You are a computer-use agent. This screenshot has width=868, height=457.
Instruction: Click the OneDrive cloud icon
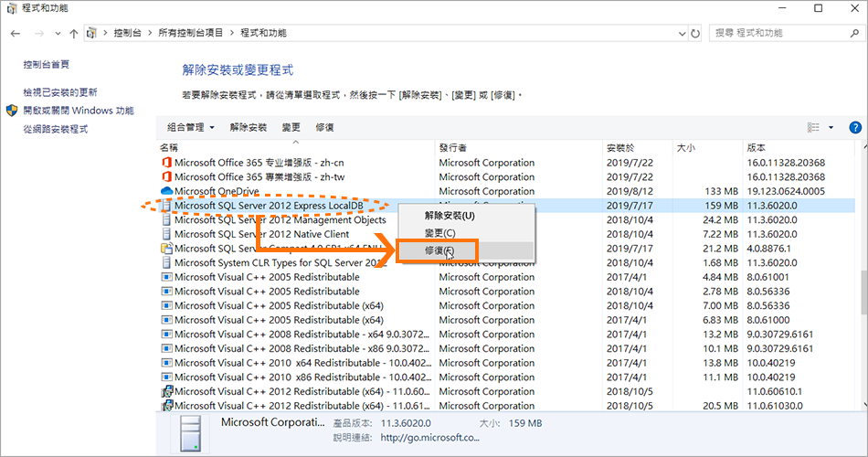[x=166, y=191]
